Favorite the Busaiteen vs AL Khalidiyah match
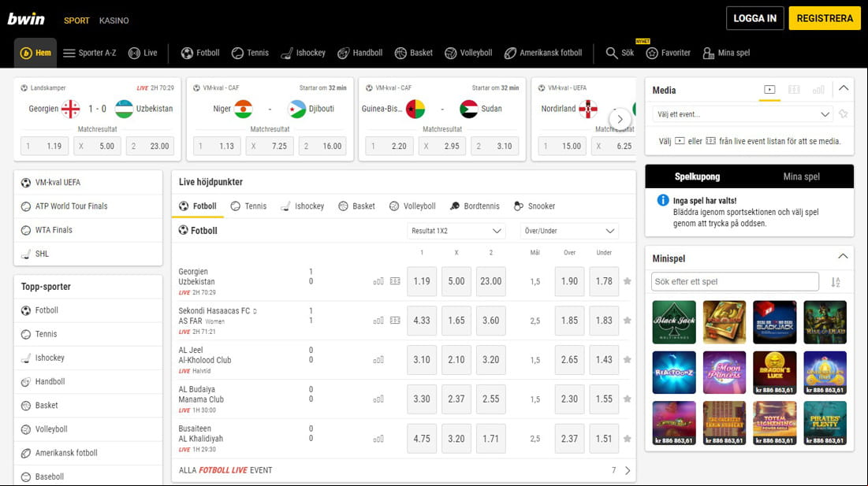 coord(628,439)
